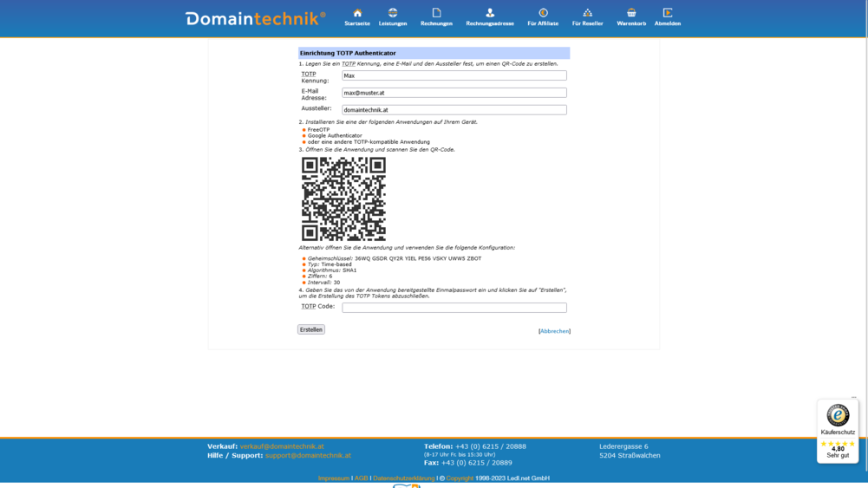Open the Für Affiliate icon
This screenshot has height=488, width=868.
pos(543,13)
